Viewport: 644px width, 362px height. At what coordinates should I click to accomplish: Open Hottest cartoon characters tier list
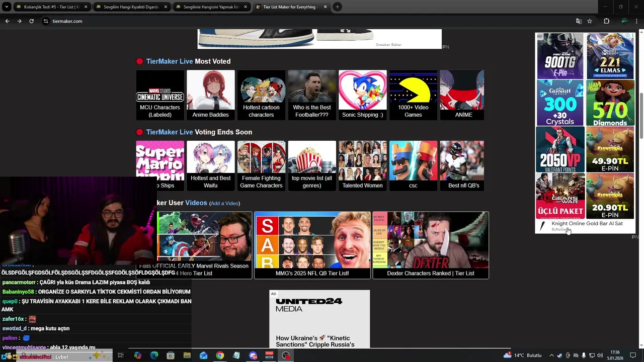pos(261,95)
